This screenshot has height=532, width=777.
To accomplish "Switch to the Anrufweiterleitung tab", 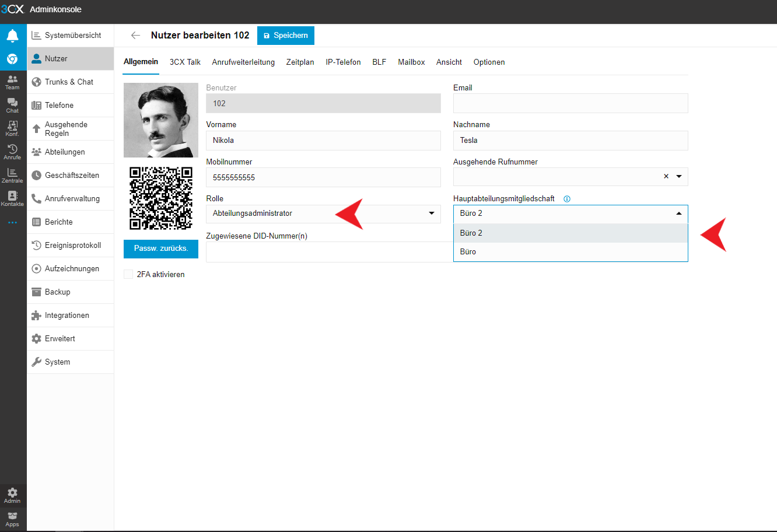I will pos(243,62).
